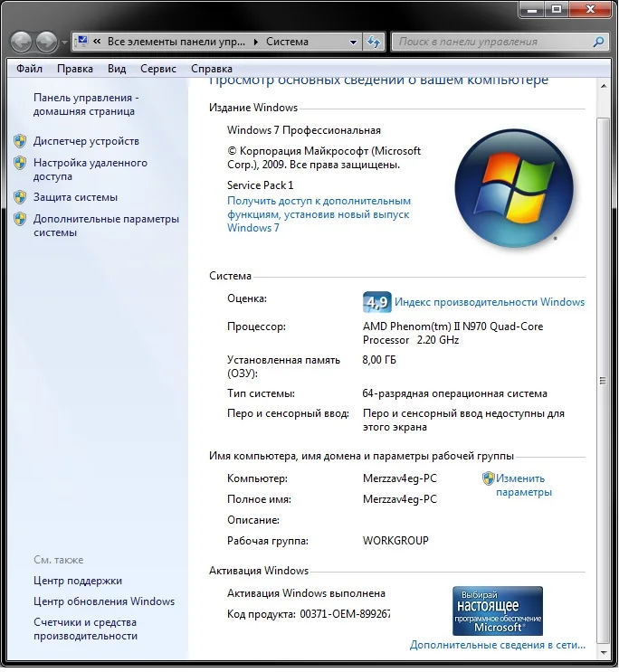
Task: Click 'Активация Windows выполнена' text
Action: click(306, 593)
